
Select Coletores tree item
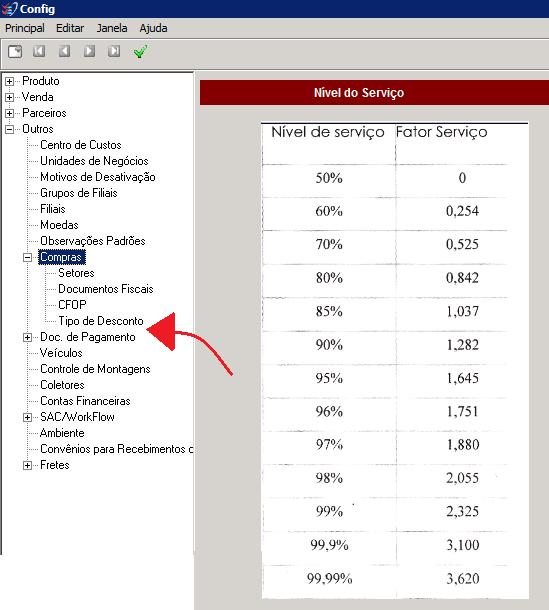(x=62, y=385)
